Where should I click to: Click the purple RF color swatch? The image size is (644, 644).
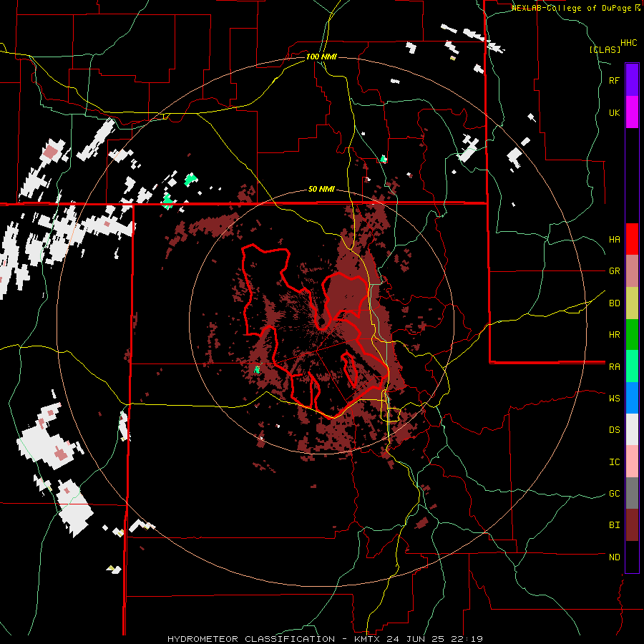click(x=632, y=80)
